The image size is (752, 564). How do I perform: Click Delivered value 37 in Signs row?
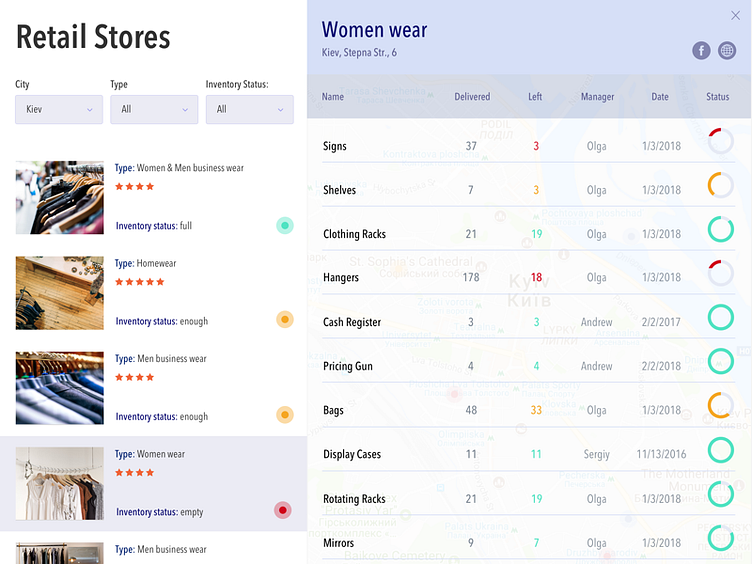[471, 146]
